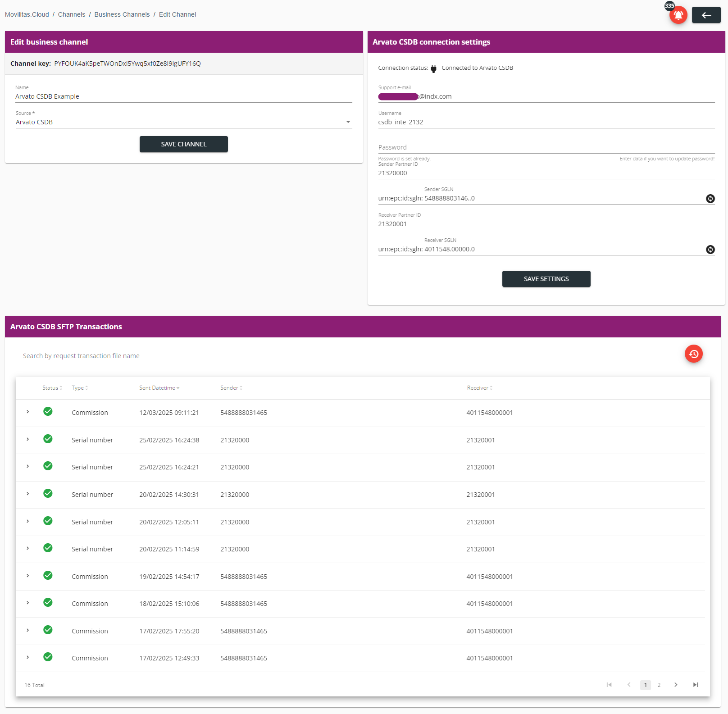Click status checkmark of 25/02/2025 16:24:38 row
The image size is (728, 714).
tap(48, 439)
